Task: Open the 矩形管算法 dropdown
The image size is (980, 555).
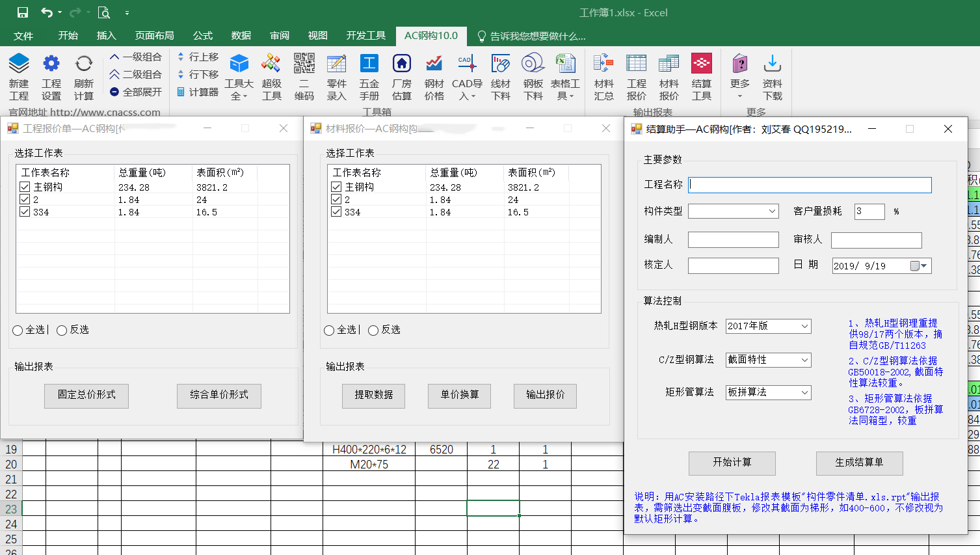Action: click(x=769, y=392)
